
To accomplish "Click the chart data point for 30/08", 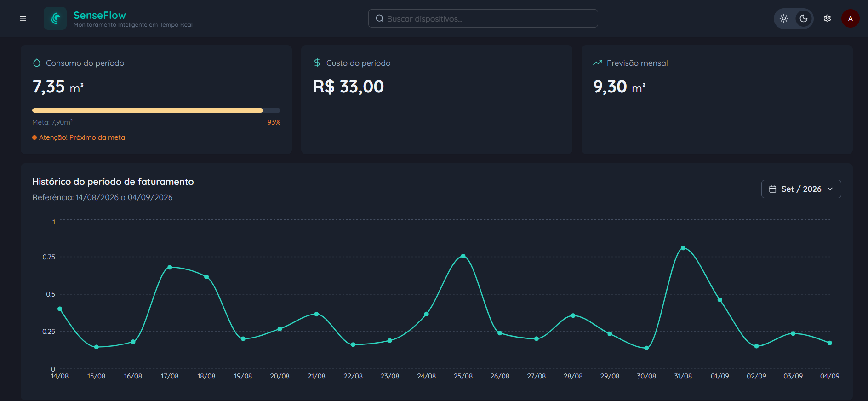I will 646,348.
